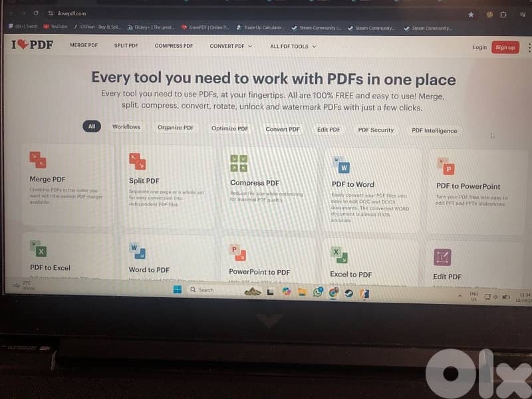Click the red Sign up button
Screen dimensions: 532x399
click(x=505, y=47)
